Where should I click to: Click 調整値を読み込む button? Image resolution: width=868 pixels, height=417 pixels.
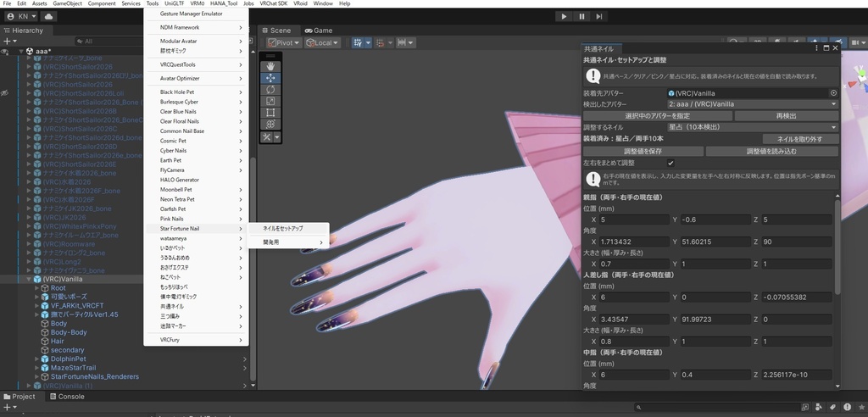tap(771, 151)
